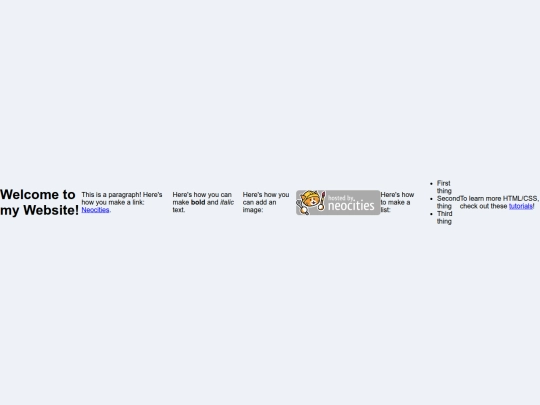Click the bullet before 'First thing'
The image size is (540, 405).
[x=431, y=184]
